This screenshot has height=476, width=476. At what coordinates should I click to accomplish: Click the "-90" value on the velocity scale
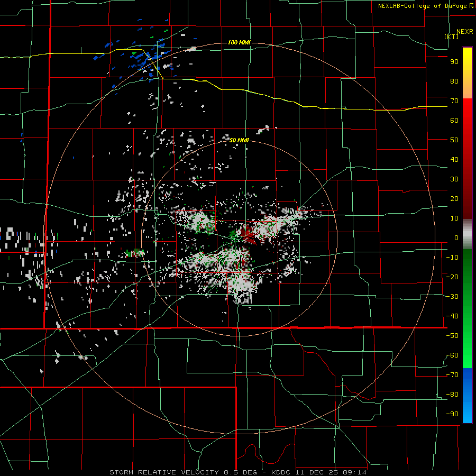tap(452, 414)
